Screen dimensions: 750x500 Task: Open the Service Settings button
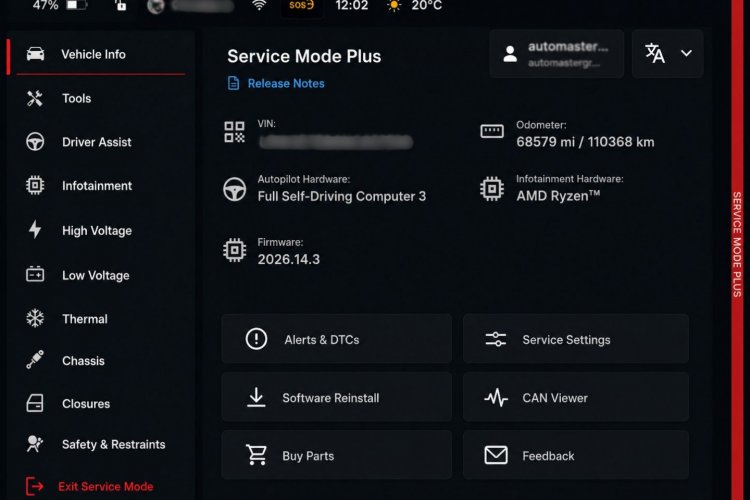pos(576,339)
